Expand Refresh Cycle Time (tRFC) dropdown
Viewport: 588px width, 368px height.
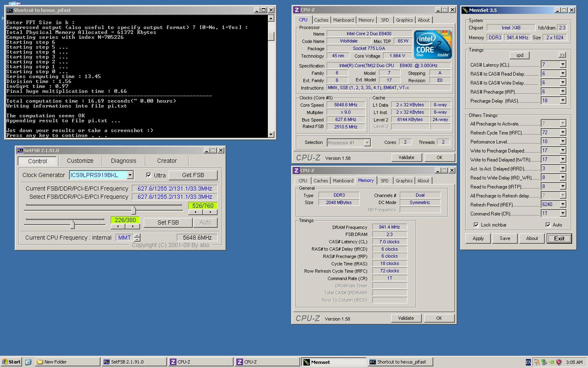(x=563, y=132)
